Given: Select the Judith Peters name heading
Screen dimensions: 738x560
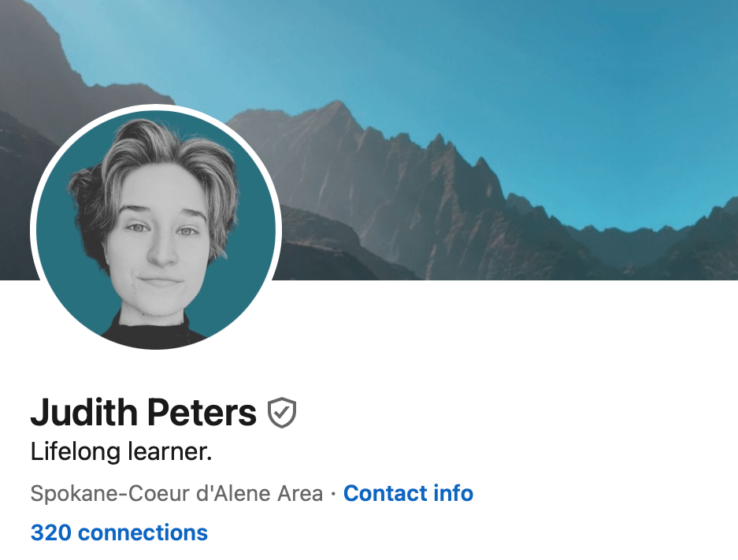Looking at the screenshot, I should 143,412.
